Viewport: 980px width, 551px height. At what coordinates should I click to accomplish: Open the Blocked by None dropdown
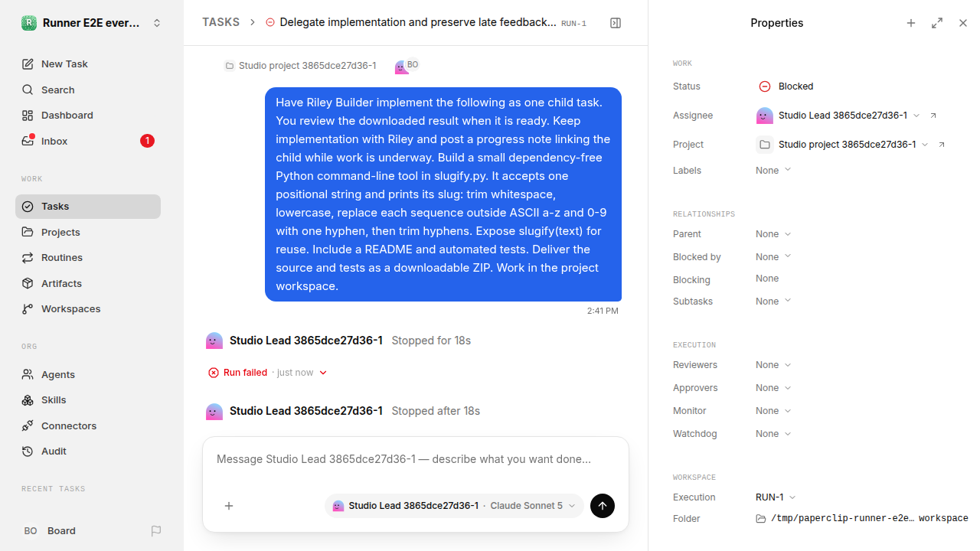tap(773, 257)
